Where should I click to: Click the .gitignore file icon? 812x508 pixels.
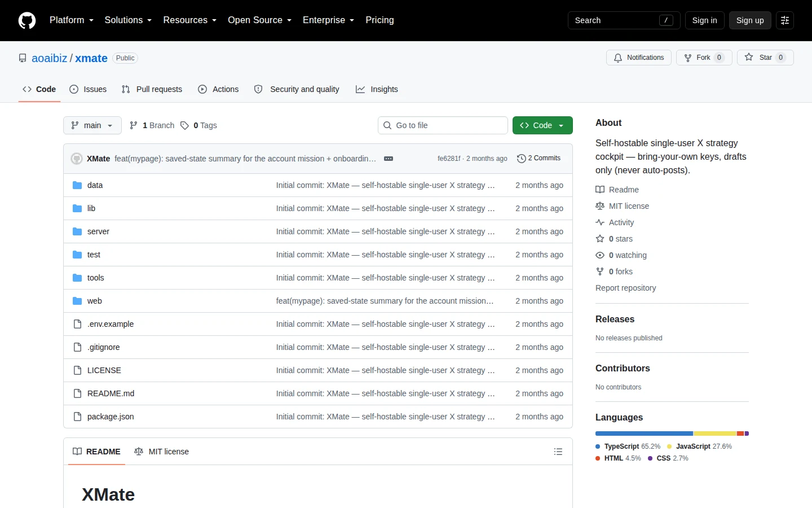(x=77, y=347)
